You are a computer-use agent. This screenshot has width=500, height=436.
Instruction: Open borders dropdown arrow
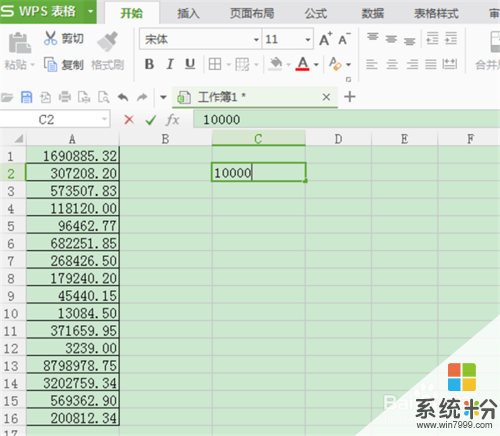229,64
